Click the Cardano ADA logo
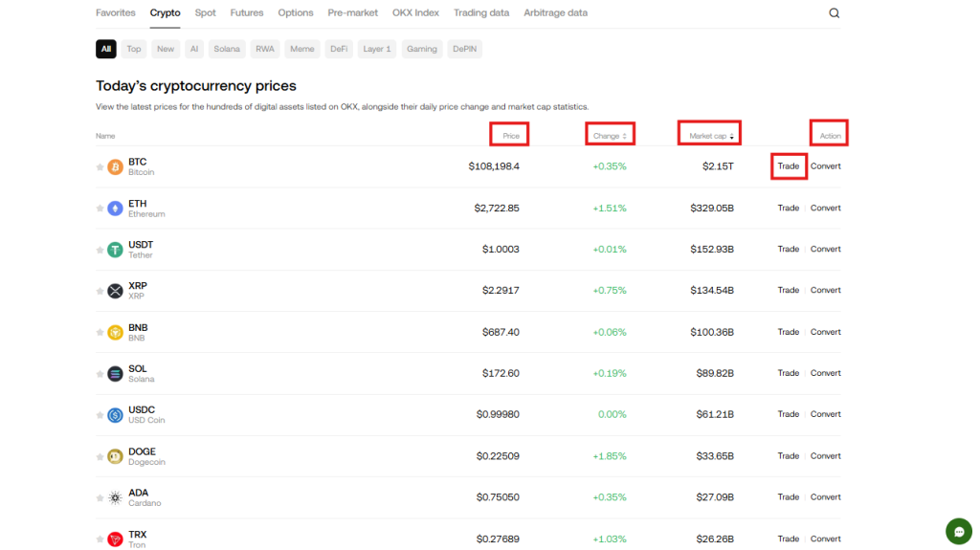 point(115,498)
